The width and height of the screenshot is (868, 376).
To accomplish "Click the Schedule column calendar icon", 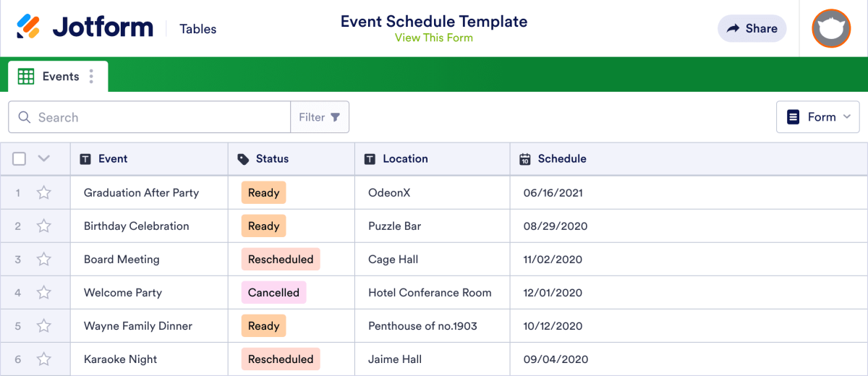I will click(525, 159).
